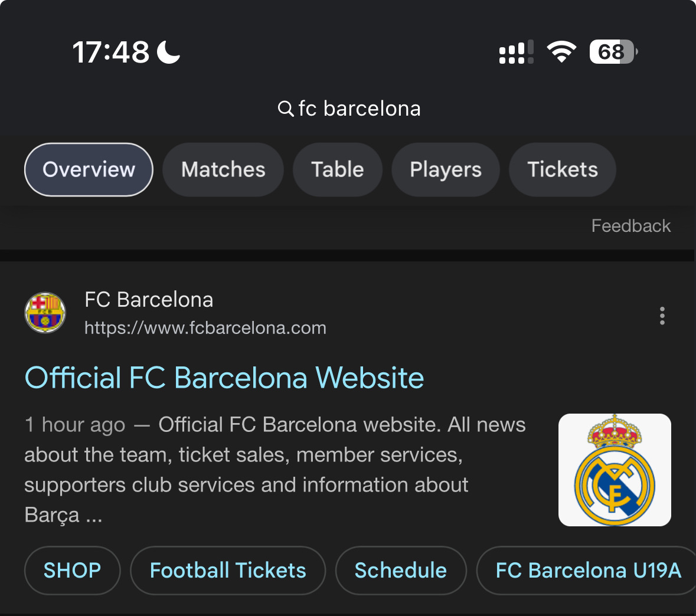Tap the FC Barcelona U19A chip
696x616 pixels.
point(588,571)
